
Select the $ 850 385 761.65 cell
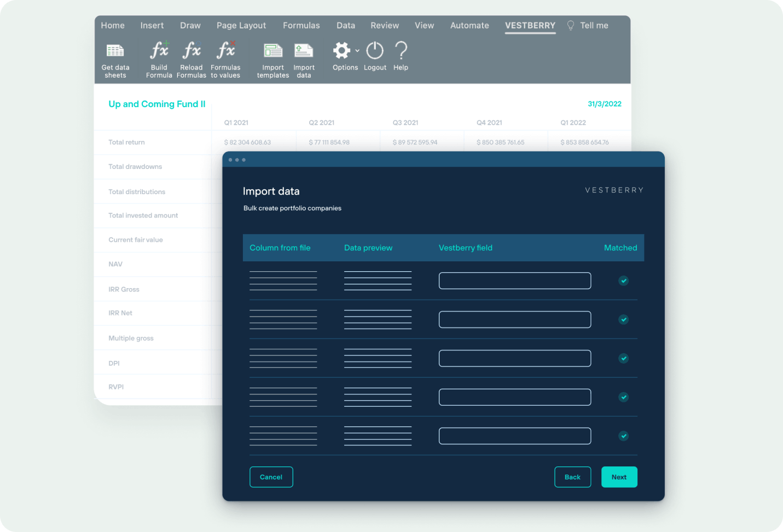click(x=500, y=142)
